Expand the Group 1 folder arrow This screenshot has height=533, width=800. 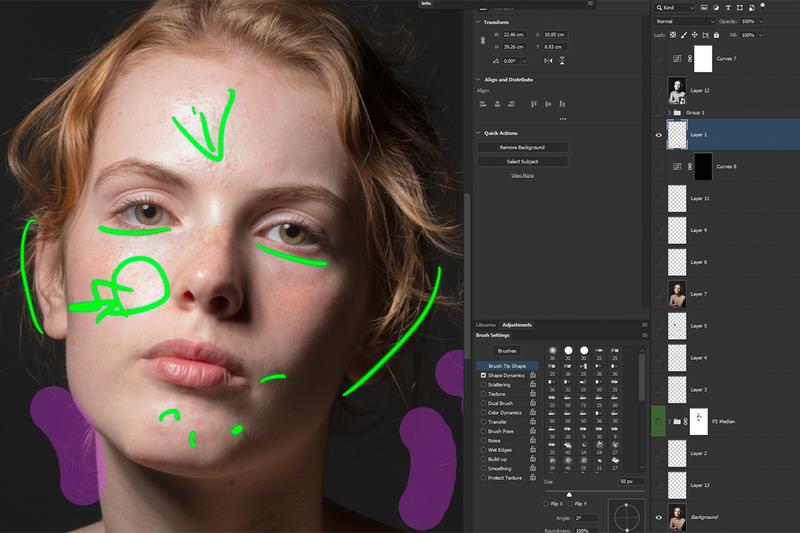pyautogui.click(x=668, y=113)
